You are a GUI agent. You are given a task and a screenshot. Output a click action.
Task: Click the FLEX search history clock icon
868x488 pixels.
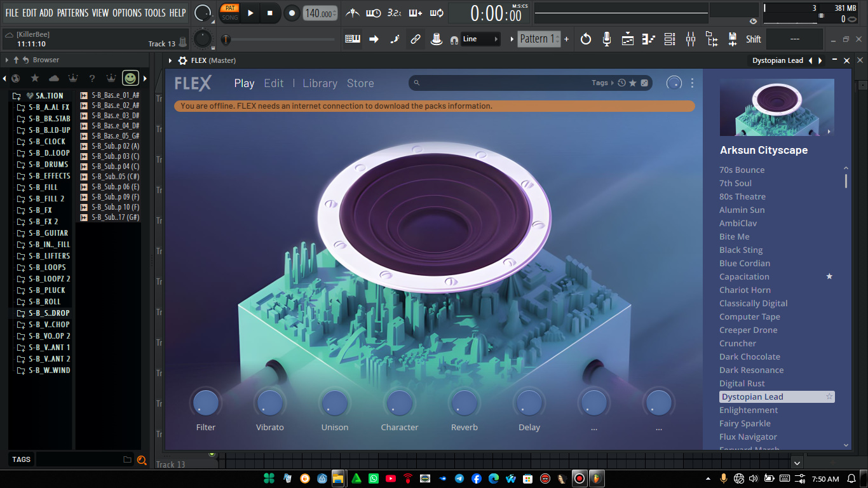pos(622,83)
